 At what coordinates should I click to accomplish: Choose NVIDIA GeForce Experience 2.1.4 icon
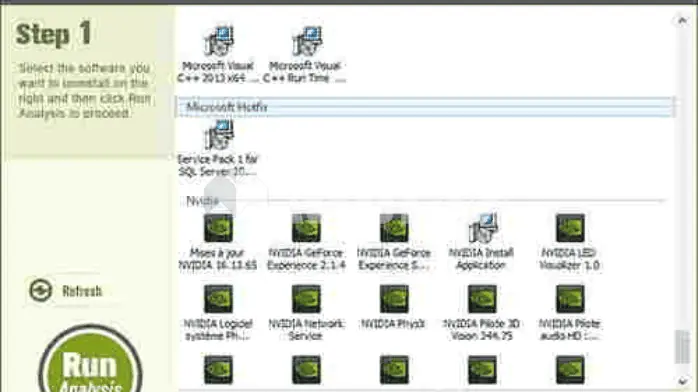[x=306, y=228]
